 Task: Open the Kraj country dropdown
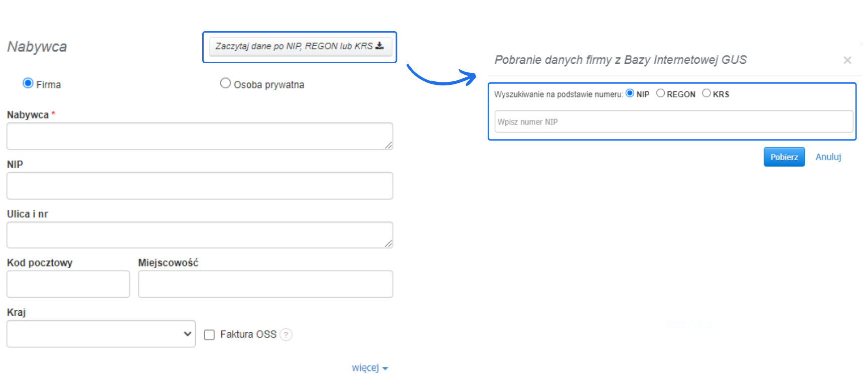pyautogui.click(x=101, y=334)
